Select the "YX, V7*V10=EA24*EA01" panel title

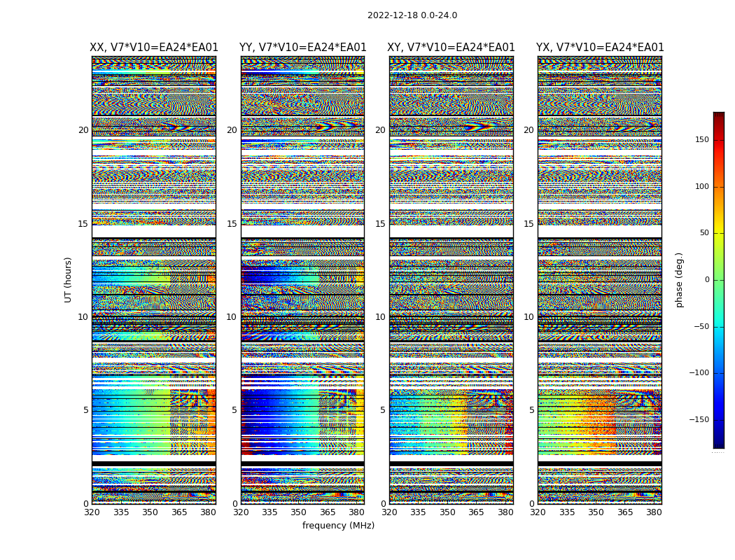click(x=600, y=48)
